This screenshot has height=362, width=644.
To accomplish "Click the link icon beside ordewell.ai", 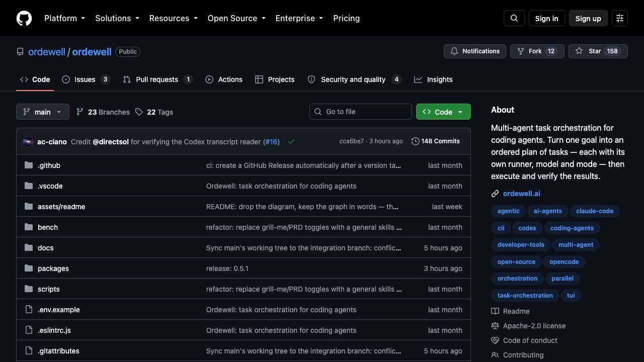I will pyautogui.click(x=495, y=194).
